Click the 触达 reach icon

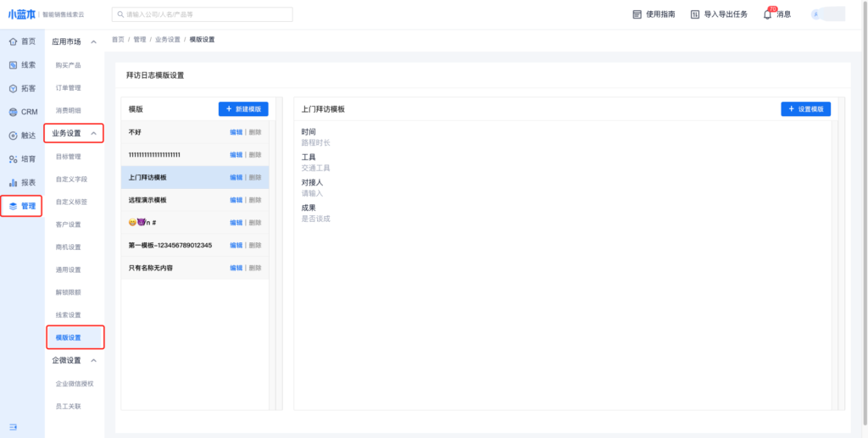[x=13, y=136]
